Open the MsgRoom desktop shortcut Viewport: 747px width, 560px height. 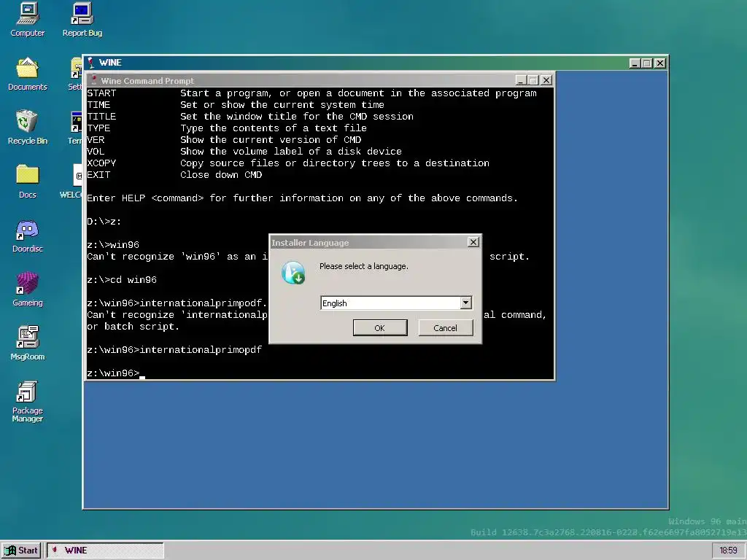[x=27, y=343]
